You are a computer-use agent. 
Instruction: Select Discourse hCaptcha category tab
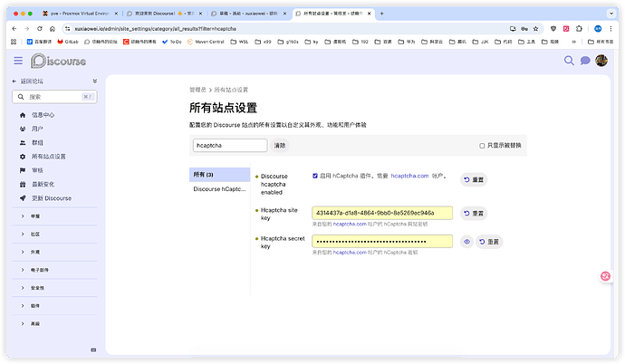[218, 189]
